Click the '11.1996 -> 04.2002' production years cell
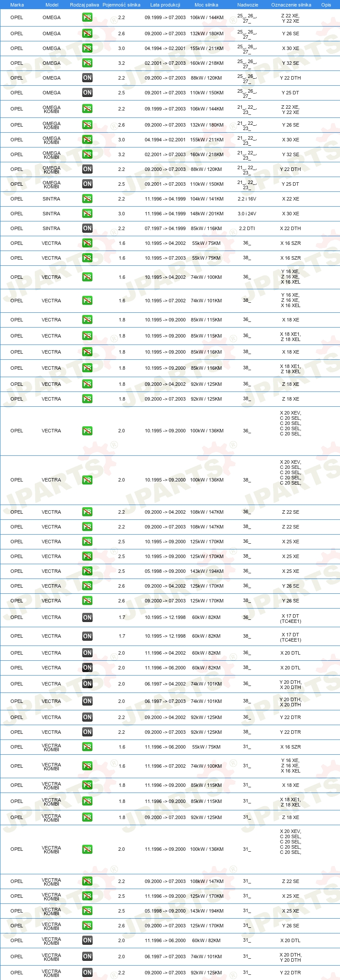This screenshot has height=980, width=340. pyautogui.click(x=165, y=653)
